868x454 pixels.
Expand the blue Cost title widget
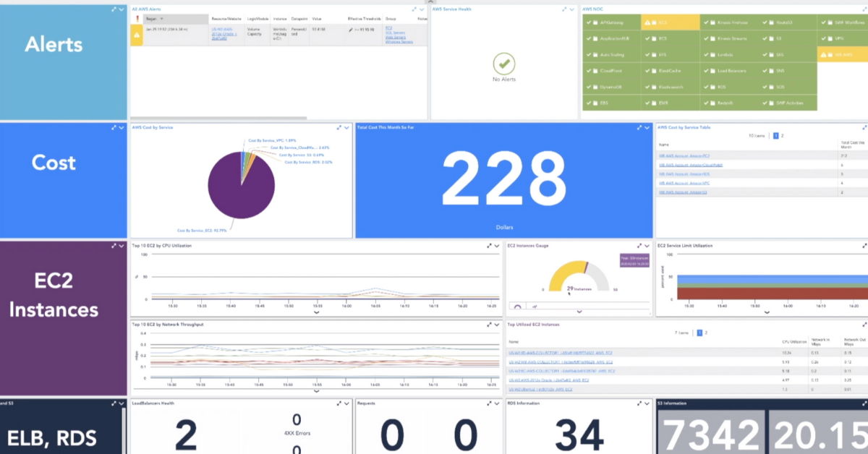coord(114,127)
